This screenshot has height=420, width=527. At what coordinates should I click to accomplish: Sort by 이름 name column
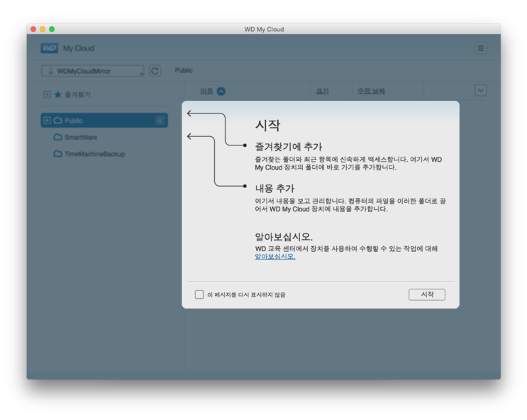(206, 91)
